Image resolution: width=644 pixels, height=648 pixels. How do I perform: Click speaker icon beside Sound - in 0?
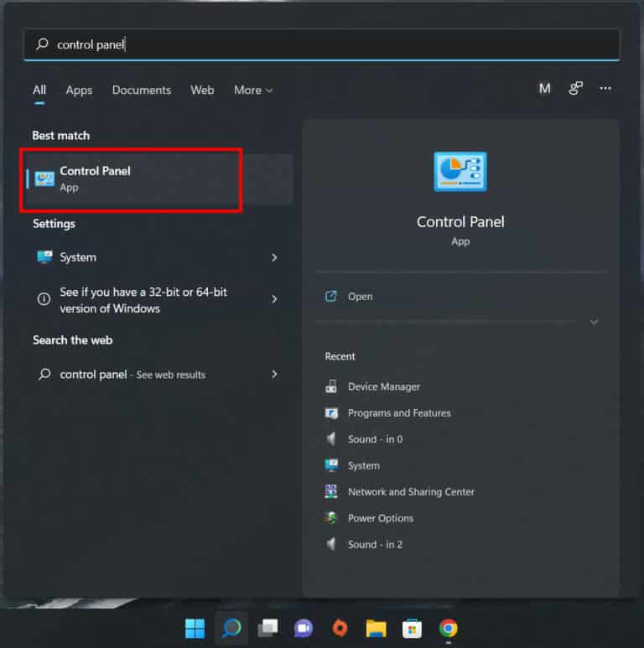tap(331, 439)
